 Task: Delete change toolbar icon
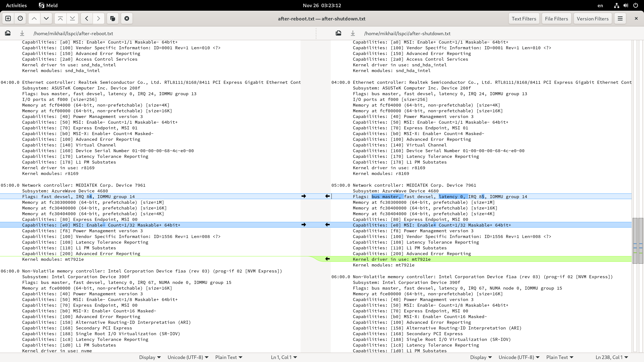click(x=127, y=18)
